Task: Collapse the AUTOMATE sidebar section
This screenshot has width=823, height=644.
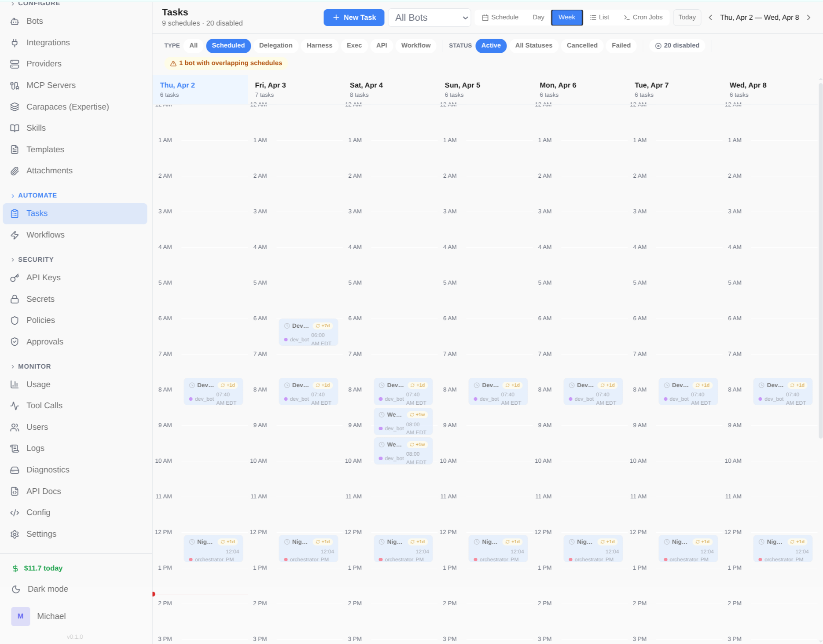Action: tap(38, 195)
